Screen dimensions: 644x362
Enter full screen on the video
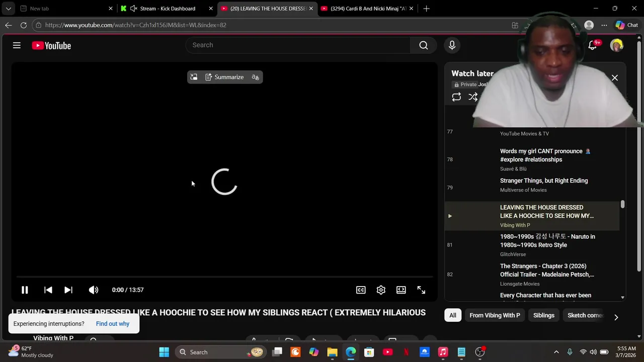click(421, 290)
